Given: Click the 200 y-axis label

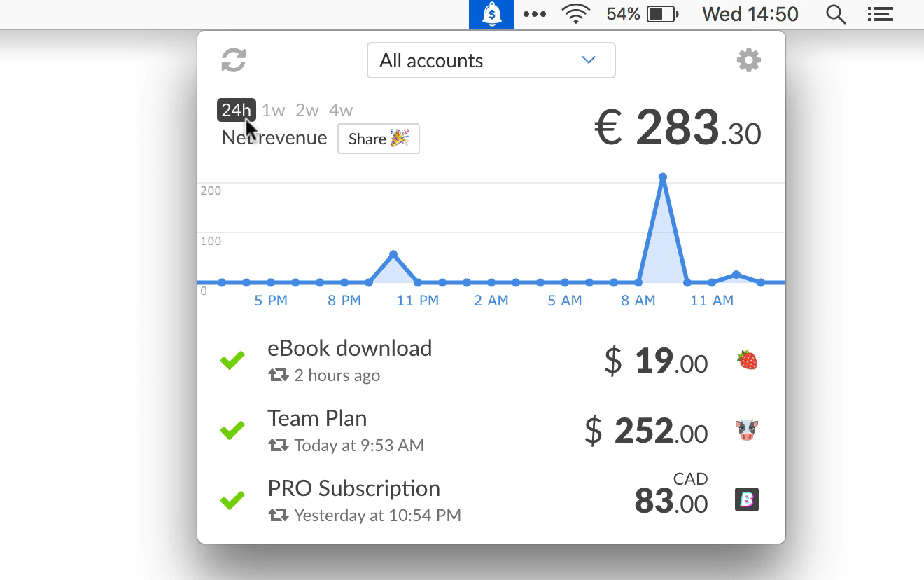Looking at the screenshot, I should click(211, 191).
